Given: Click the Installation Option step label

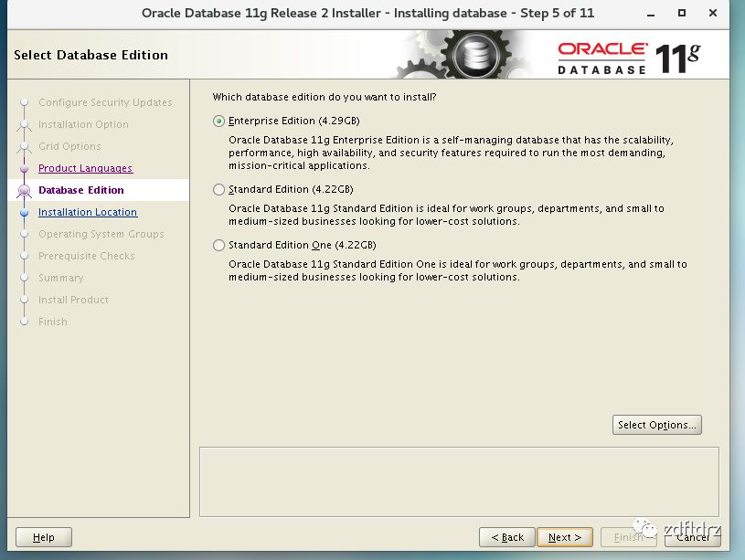Looking at the screenshot, I should tap(83, 124).
